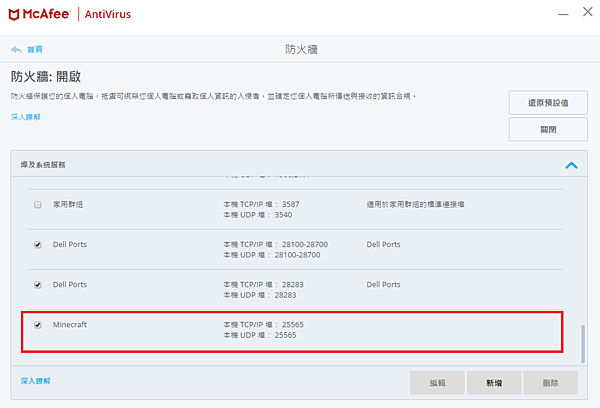The width and height of the screenshot is (600, 408).
Task: Click Dell Ports description in 28283 row
Action: coord(383,285)
